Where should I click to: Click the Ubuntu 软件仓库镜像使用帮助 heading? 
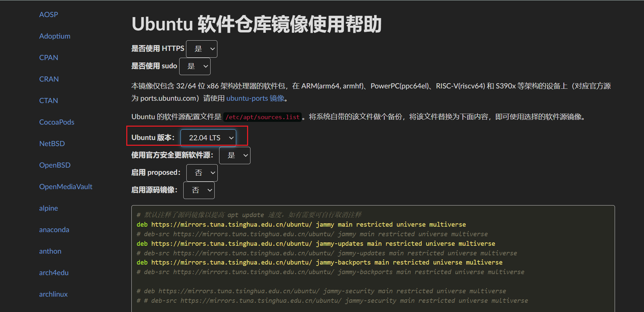[x=256, y=24]
